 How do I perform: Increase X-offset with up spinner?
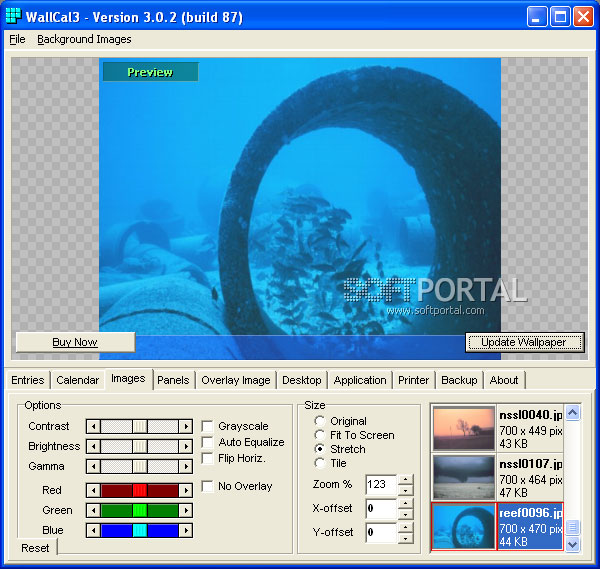click(x=406, y=504)
